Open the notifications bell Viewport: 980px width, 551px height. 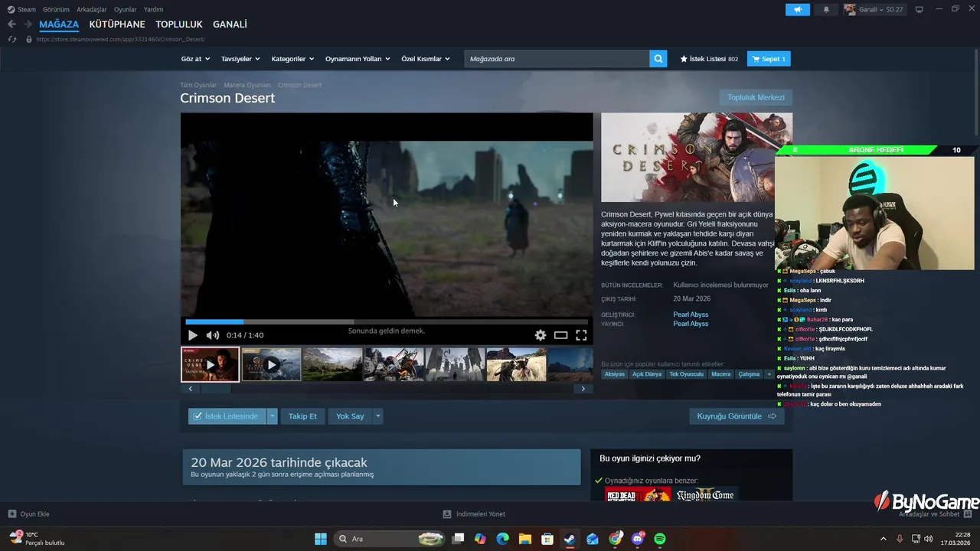click(826, 10)
